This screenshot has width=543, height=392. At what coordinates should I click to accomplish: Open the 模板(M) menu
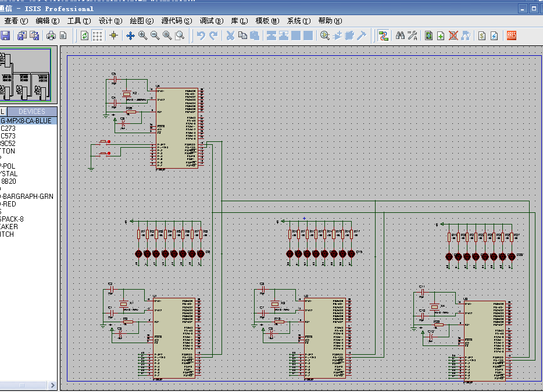point(267,21)
